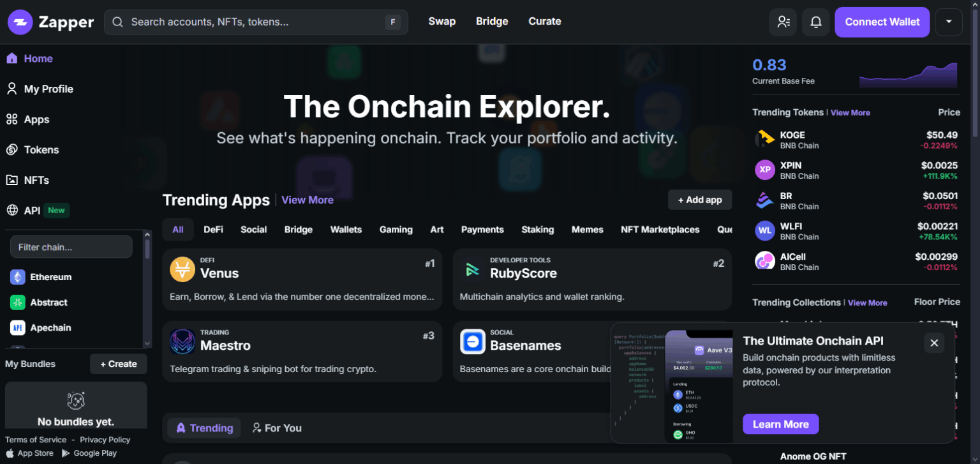Open the RubyScore app icon

click(x=472, y=269)
